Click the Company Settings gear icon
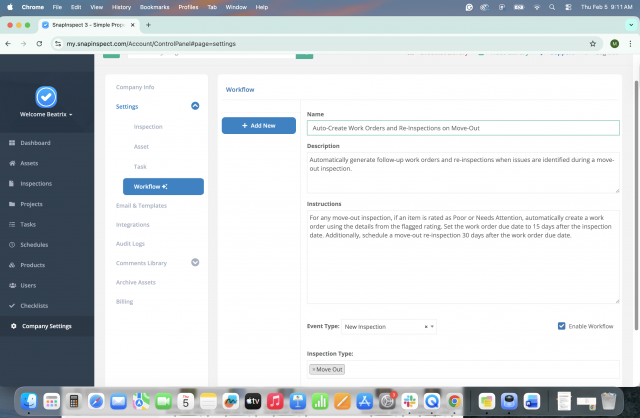Screen dimensions: 640x418 [x=12, y=326]
